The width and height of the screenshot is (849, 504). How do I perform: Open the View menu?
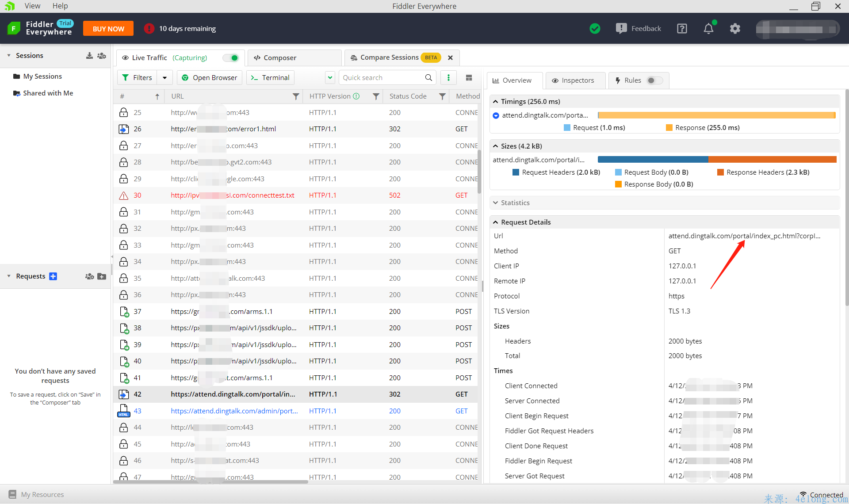(32, 6)
